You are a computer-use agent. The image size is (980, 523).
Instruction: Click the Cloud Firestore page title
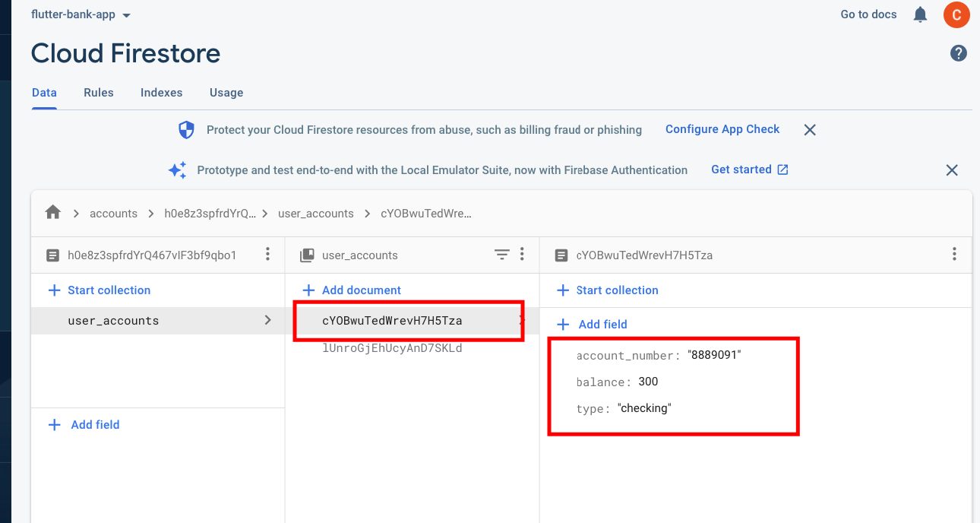pyautogui.click(x=126, y=53)
